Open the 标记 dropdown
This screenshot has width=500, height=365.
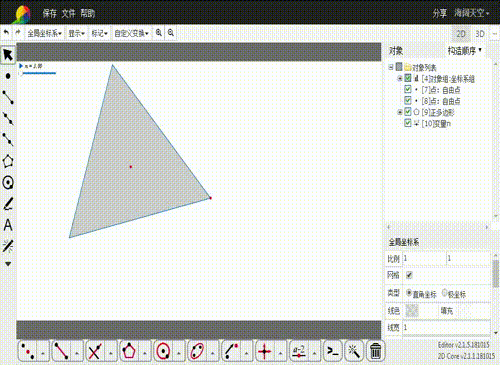99,33
